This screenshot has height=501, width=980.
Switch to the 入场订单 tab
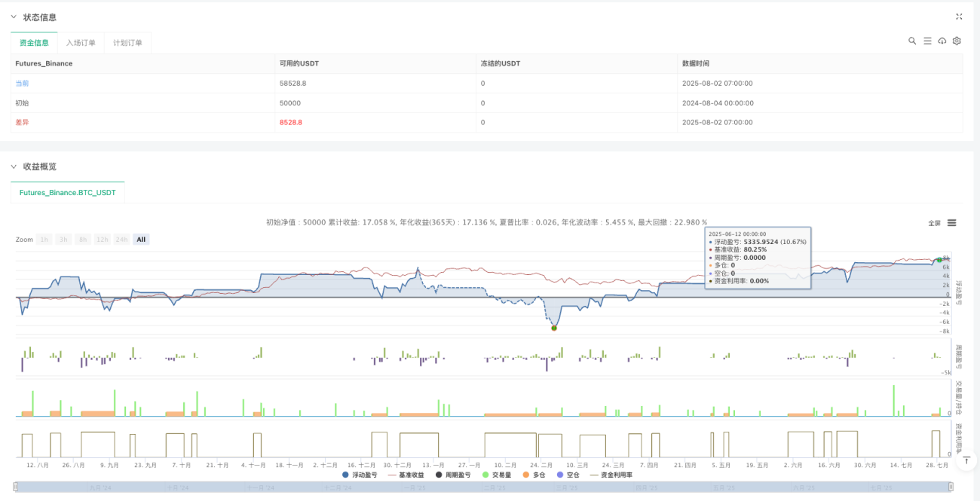pos(81,43)
